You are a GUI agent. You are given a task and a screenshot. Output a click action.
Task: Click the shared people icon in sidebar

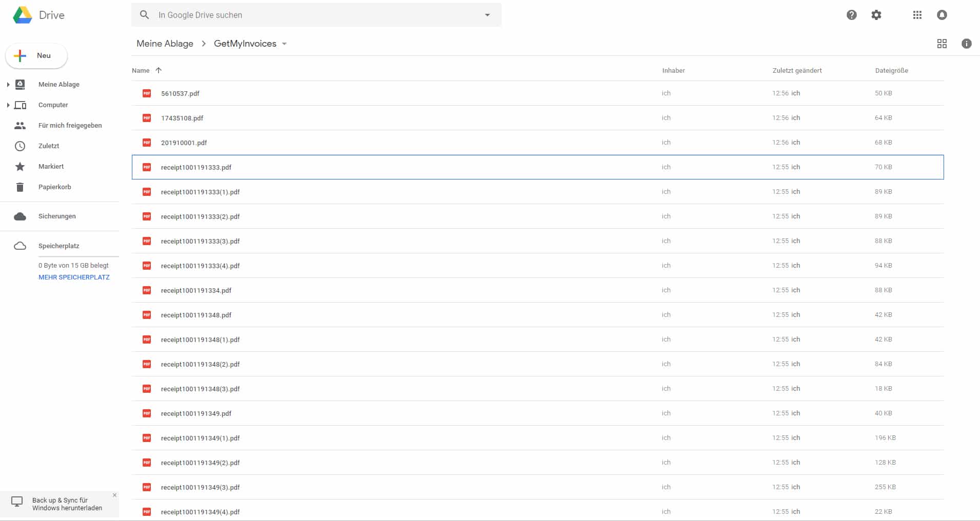[20, 125]
